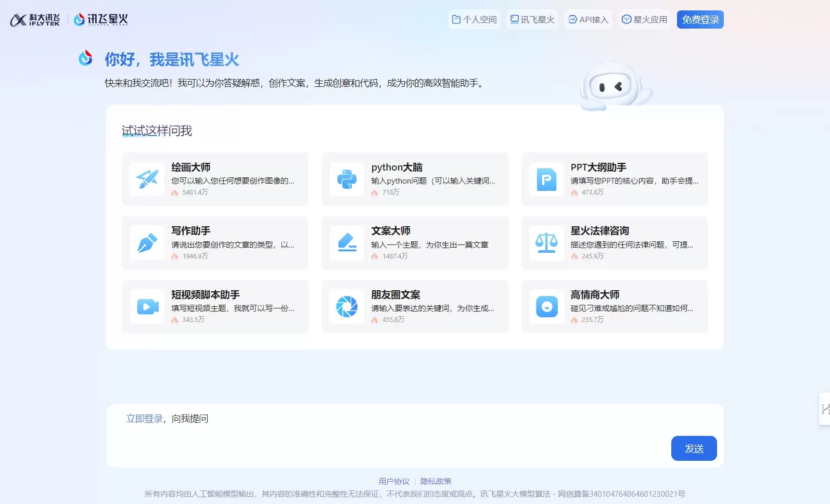
Task: Click the 讯飞星火 flame logo in the header
Action: coord(100,20)
